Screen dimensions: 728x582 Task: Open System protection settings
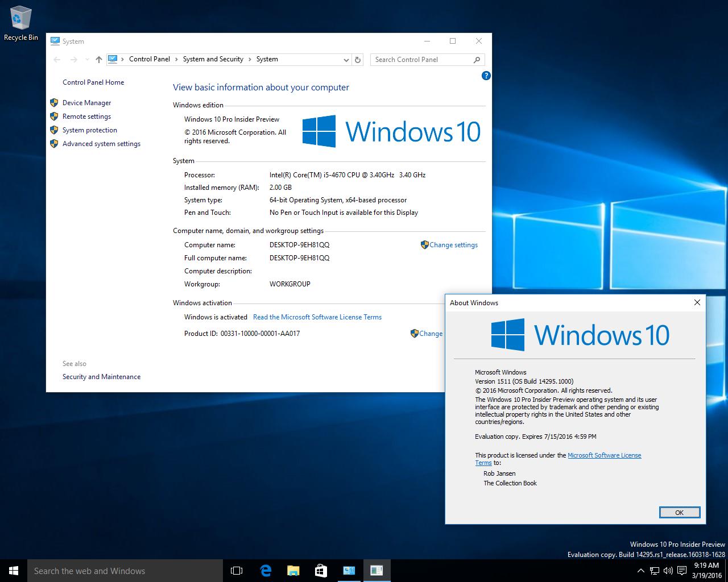click(x=54, y=130)
